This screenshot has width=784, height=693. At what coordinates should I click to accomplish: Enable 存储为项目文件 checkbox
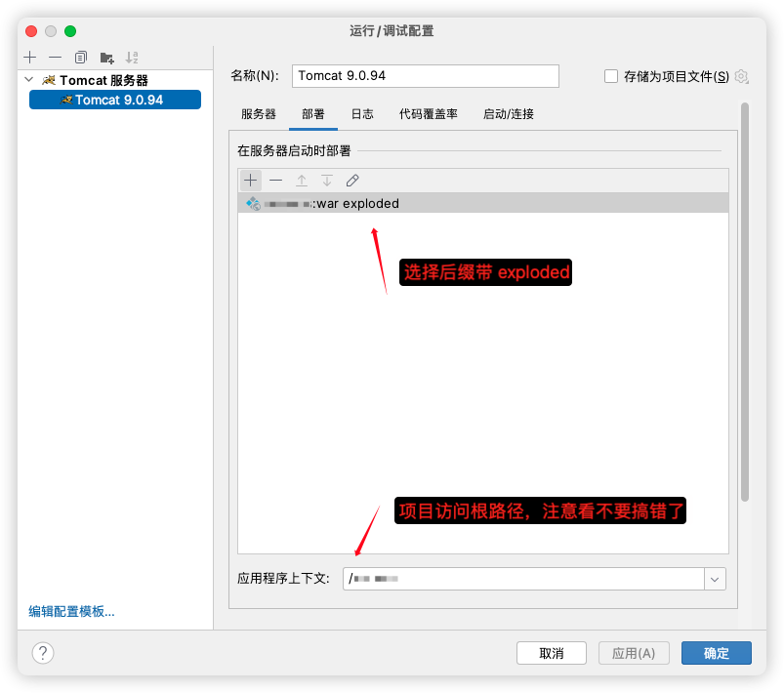611,76
